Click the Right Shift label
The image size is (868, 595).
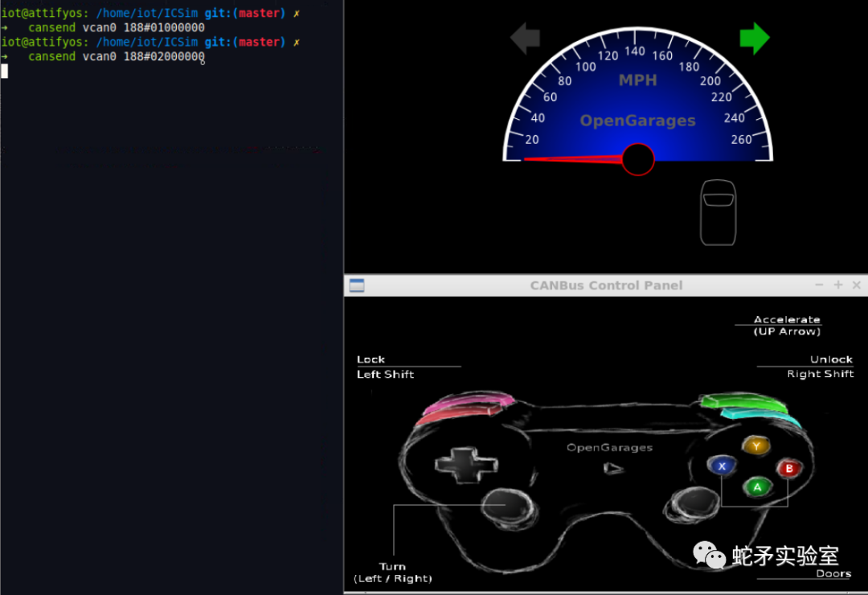coord(821,374)
